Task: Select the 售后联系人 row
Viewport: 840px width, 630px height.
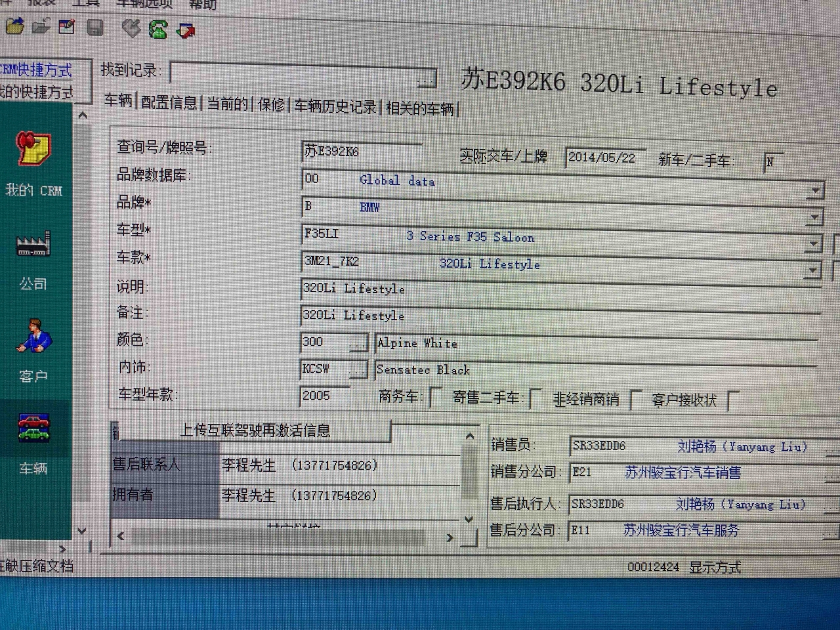Action: [x=286, y=465]
